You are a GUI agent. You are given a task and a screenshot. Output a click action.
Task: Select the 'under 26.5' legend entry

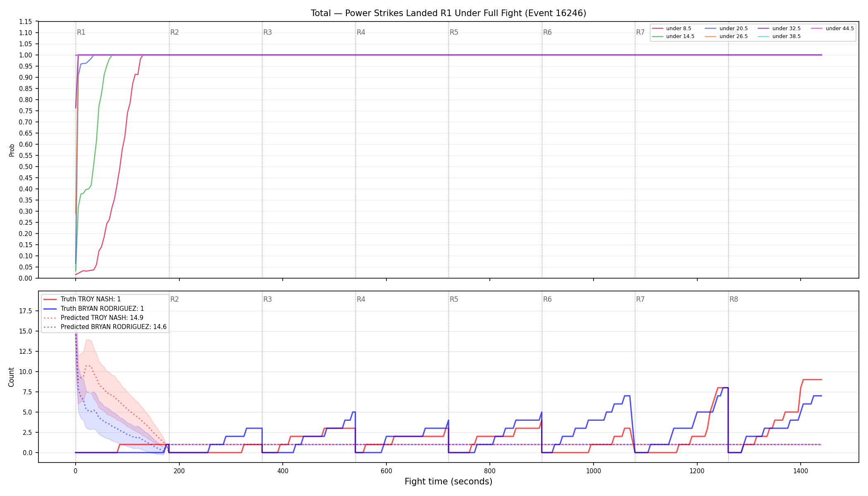(x=726, y=36)
